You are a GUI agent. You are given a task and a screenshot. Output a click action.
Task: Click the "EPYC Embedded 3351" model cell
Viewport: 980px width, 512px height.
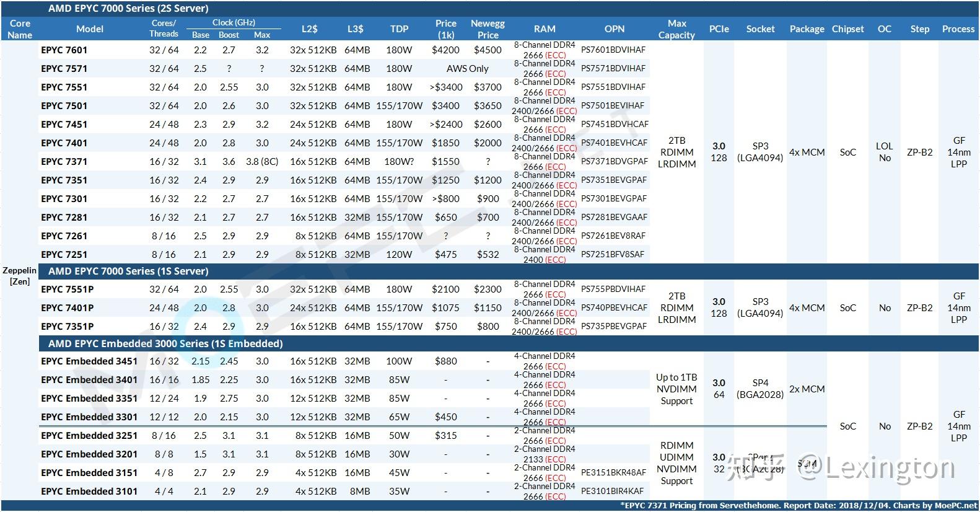[x=89, y=399]
